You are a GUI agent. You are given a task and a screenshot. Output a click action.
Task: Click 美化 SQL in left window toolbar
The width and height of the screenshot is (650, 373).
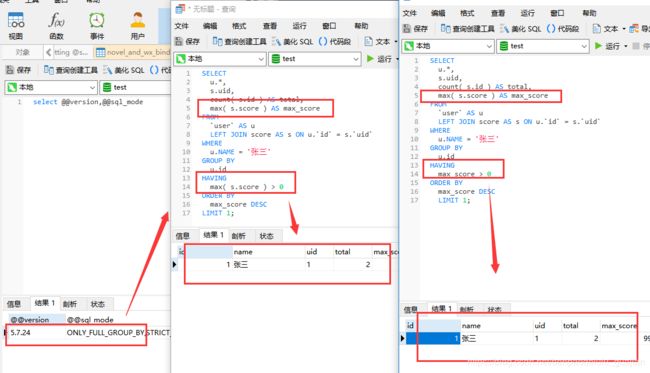(x=124, y=70)
